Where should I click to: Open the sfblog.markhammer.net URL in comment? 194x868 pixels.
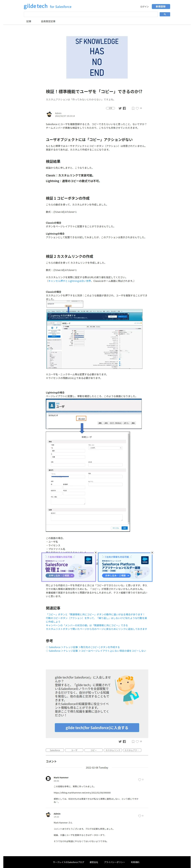pos(82,793)
